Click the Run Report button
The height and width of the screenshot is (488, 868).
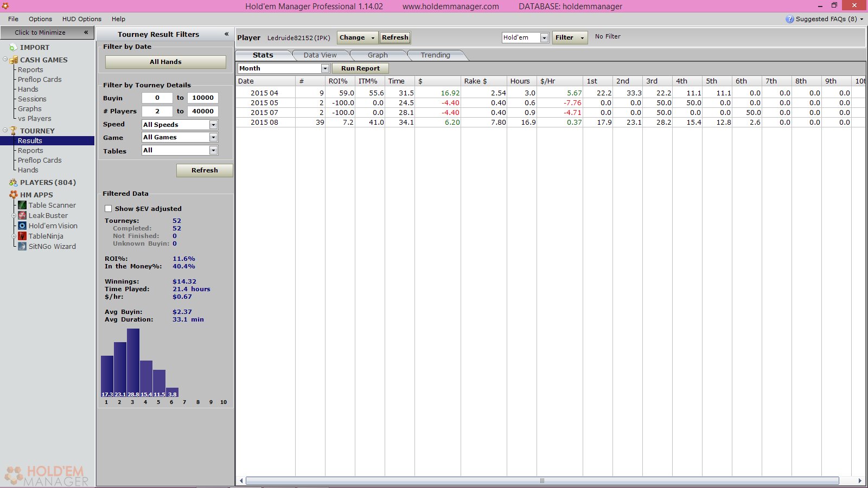click(361, 68)
